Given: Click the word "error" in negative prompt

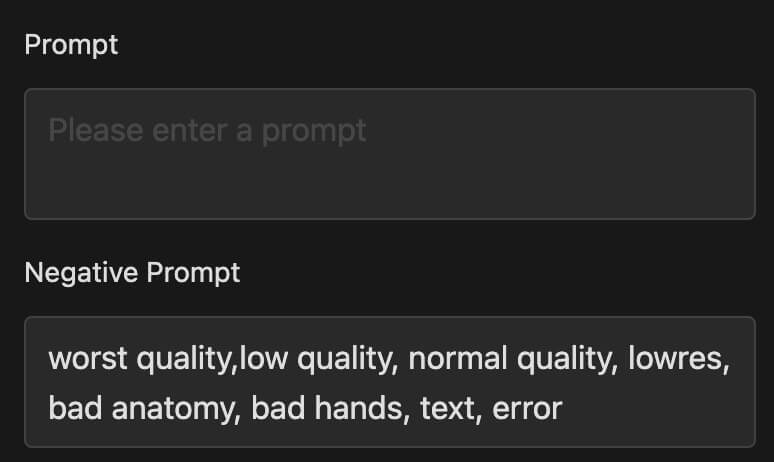Looking at the screenshot, I should pyautogui.click(x=527, y=410).
